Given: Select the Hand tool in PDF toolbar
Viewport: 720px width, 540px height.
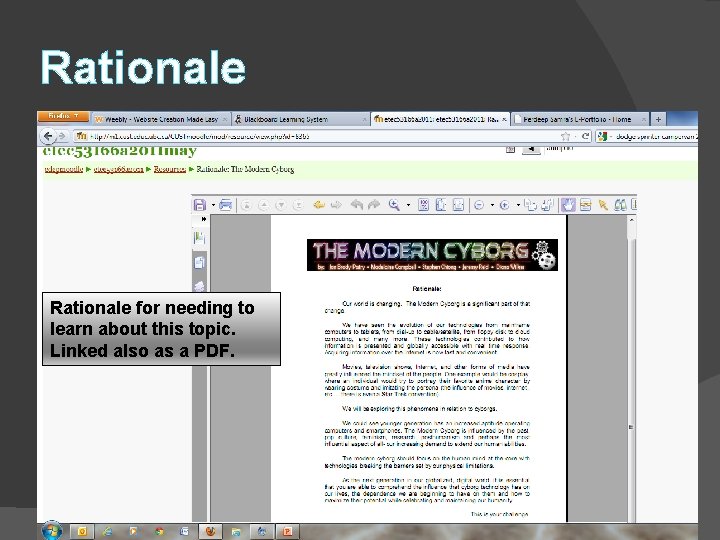Looking at the screenshot, I should 568,205.
